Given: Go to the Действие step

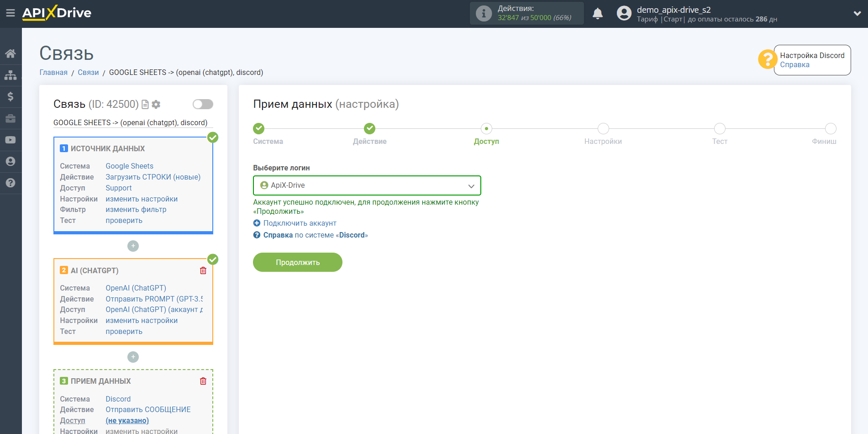Looking at the screenshot, I should tap(369, 128).
